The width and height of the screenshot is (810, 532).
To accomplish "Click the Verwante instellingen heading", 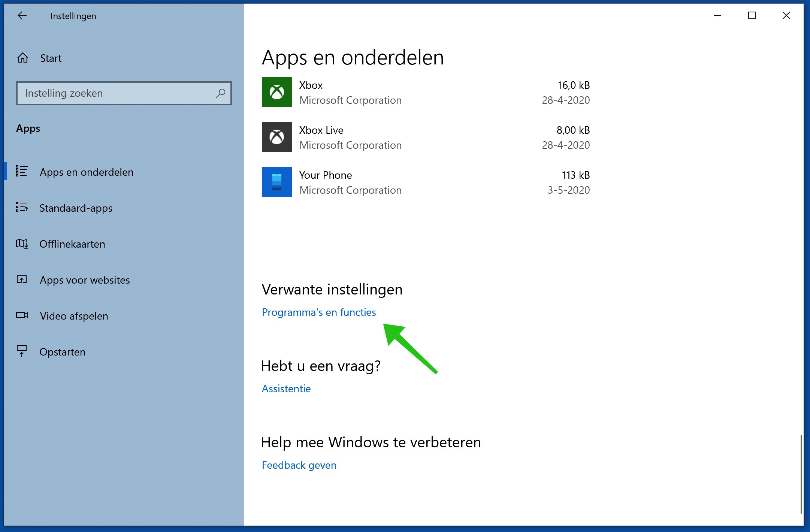I will 332,289.
